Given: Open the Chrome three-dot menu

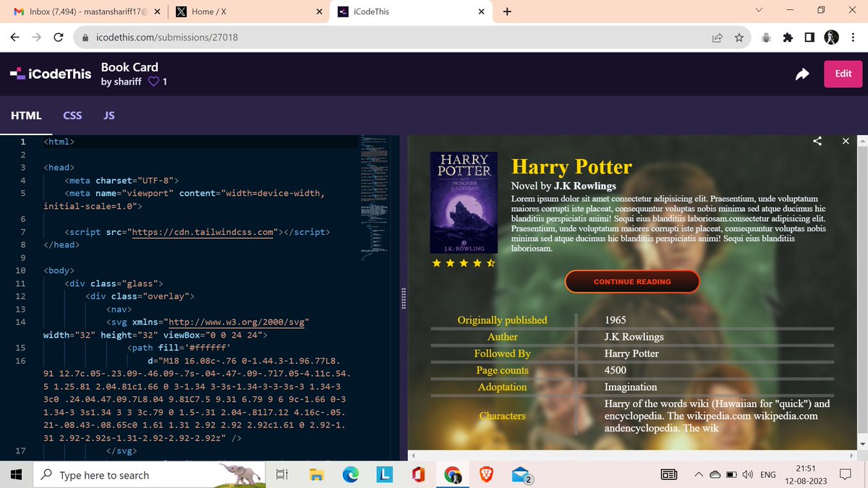Looking at the screenshot, I should (855, 38).
